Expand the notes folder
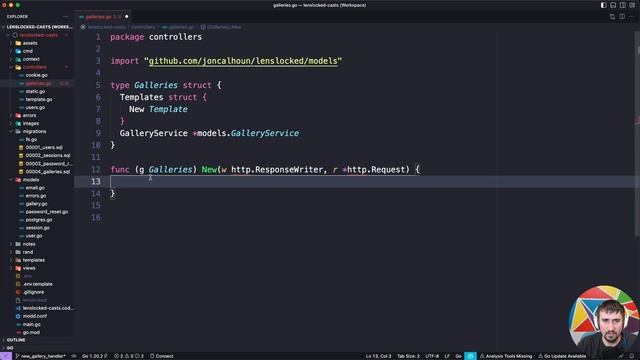The image size is (640, 360). 29,244
